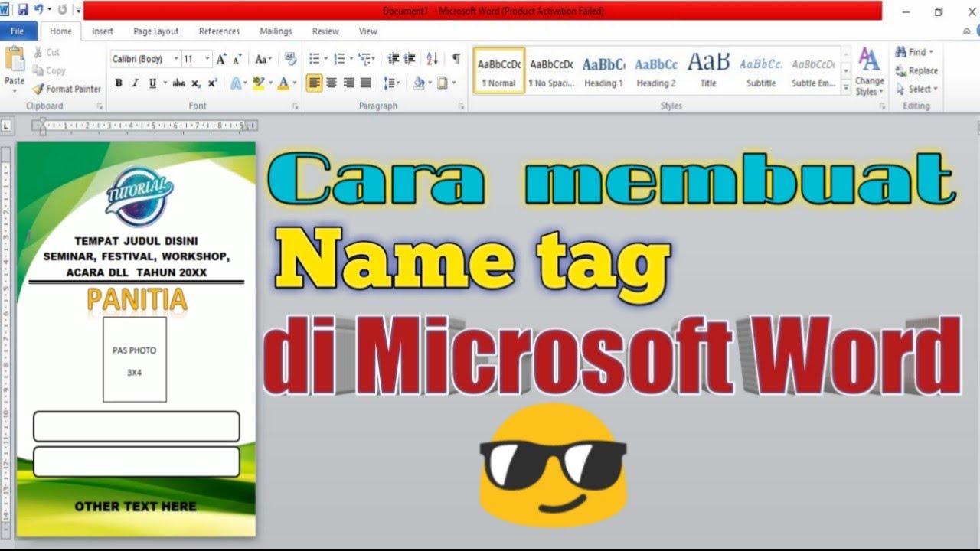This screenshot has width=980, height=551.
Task: Open the Paragraph dialog launcher
Action: pyautogui.click(x=462, y=106)
